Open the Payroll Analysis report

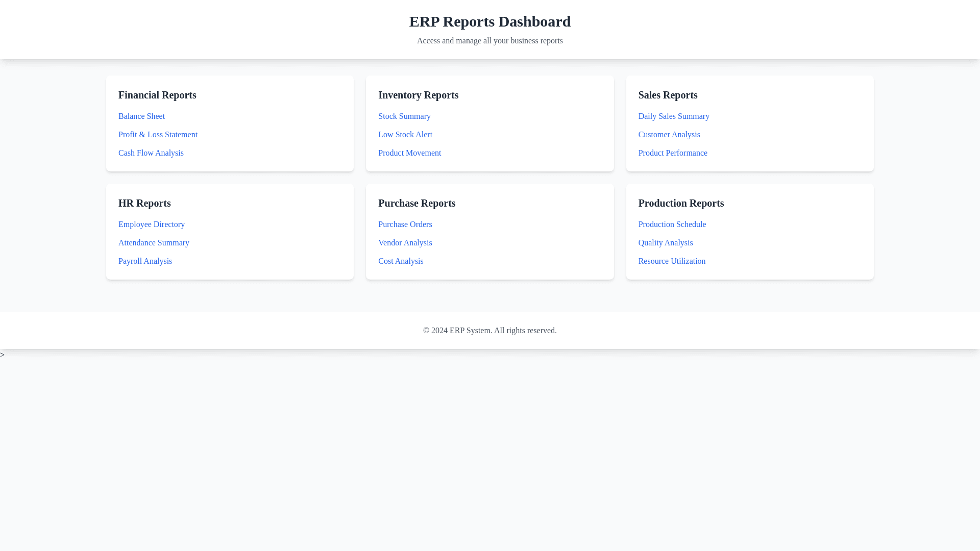coord(145,261)
